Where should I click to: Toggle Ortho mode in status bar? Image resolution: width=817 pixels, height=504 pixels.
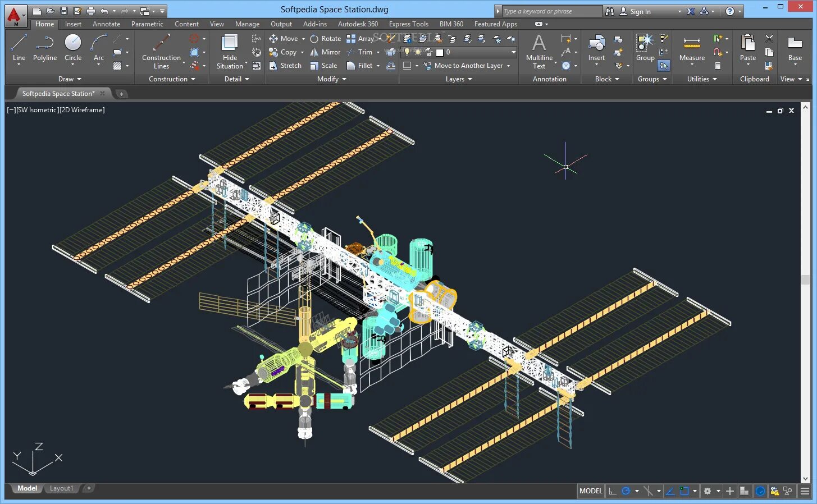(x=613, y=491)
